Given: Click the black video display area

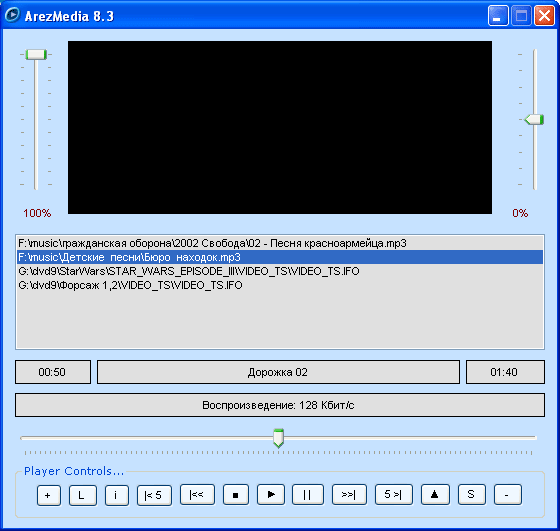Looking at the screenshot, I should 280,127.
